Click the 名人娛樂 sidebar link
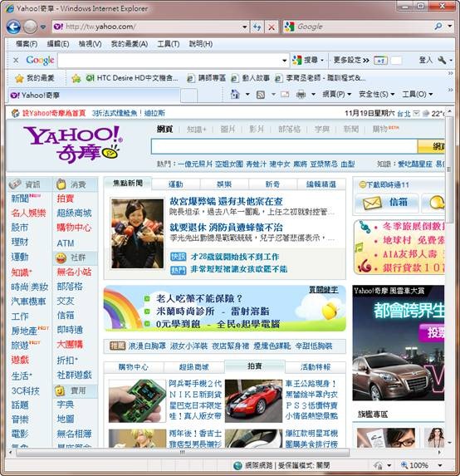This screenshot has height=476, width=460. (x=28, y=213)
